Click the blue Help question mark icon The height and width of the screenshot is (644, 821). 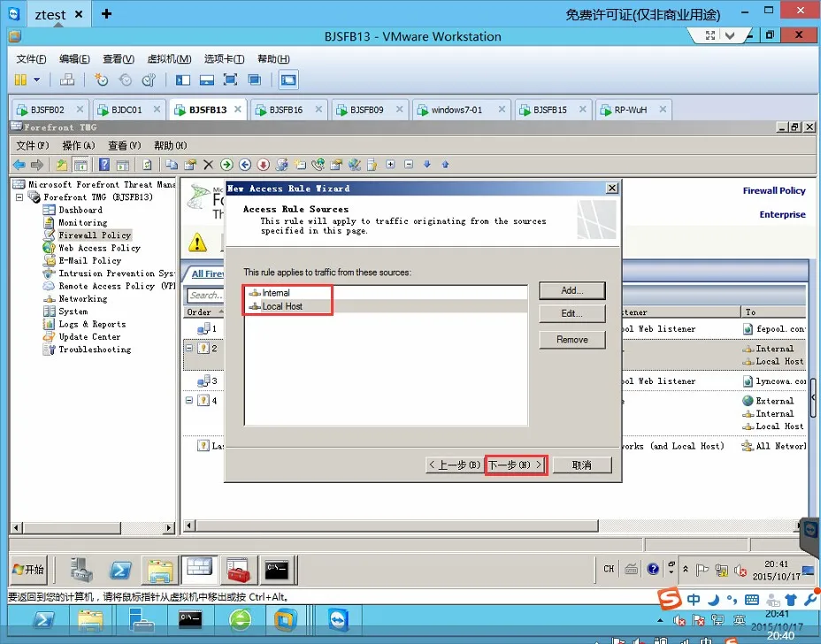point(104,165)
